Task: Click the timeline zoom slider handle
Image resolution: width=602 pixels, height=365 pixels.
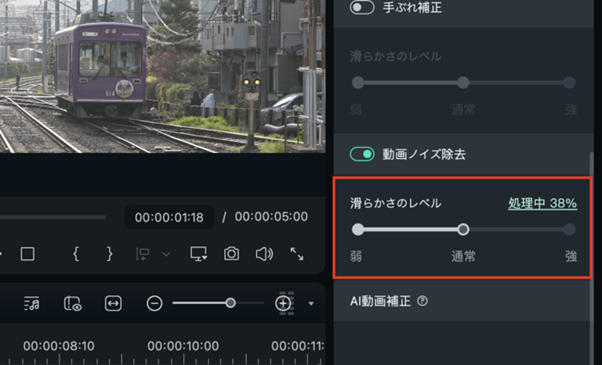Action: pyautogui.click(x=230, y=303)
